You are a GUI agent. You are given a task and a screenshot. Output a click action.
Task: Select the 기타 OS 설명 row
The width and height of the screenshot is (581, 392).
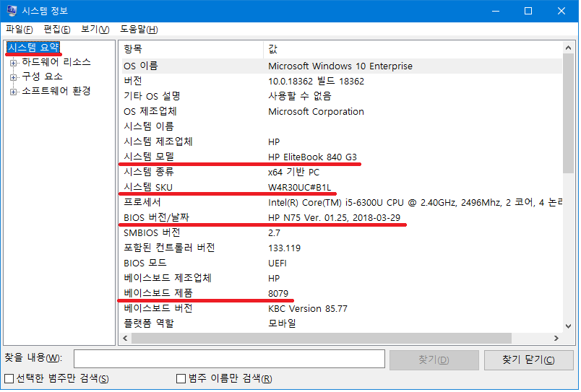pyautogui.click(x=340, y=96)
